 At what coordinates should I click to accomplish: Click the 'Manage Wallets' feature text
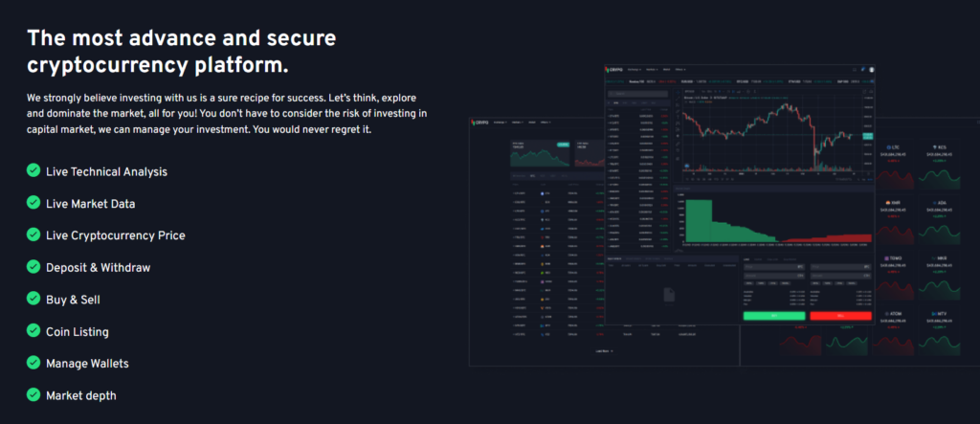[87, 364]
